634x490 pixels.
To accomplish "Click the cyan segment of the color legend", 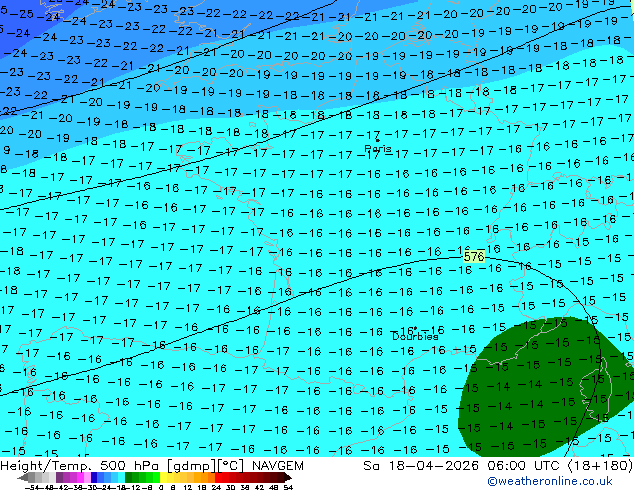I will [x=121, y=477].
